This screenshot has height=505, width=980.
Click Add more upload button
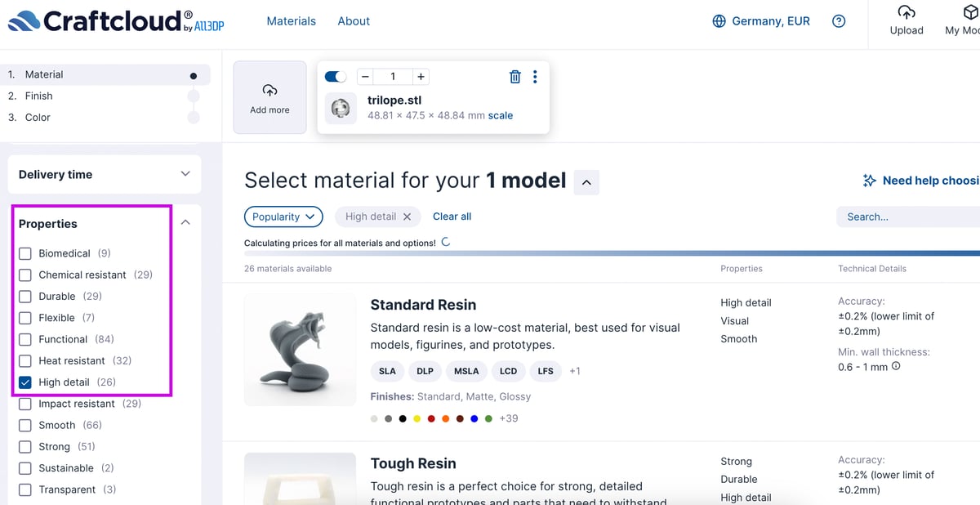(x=269, y=97)
